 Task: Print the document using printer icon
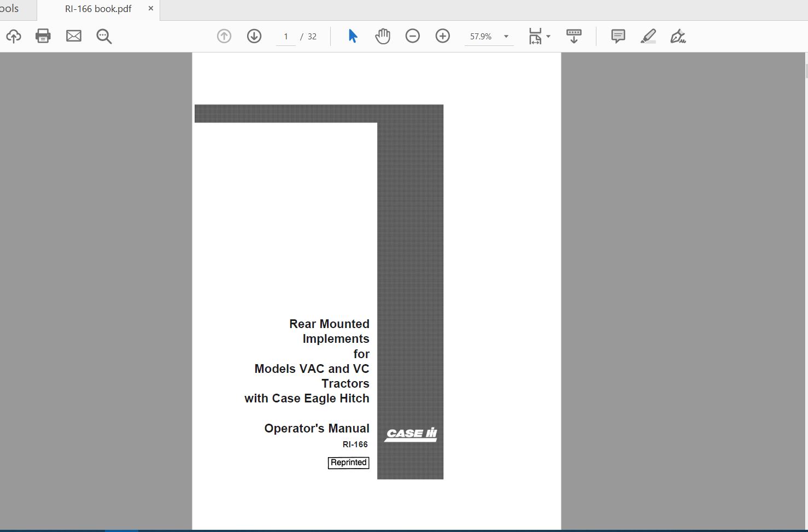click(x=43, y=36)
